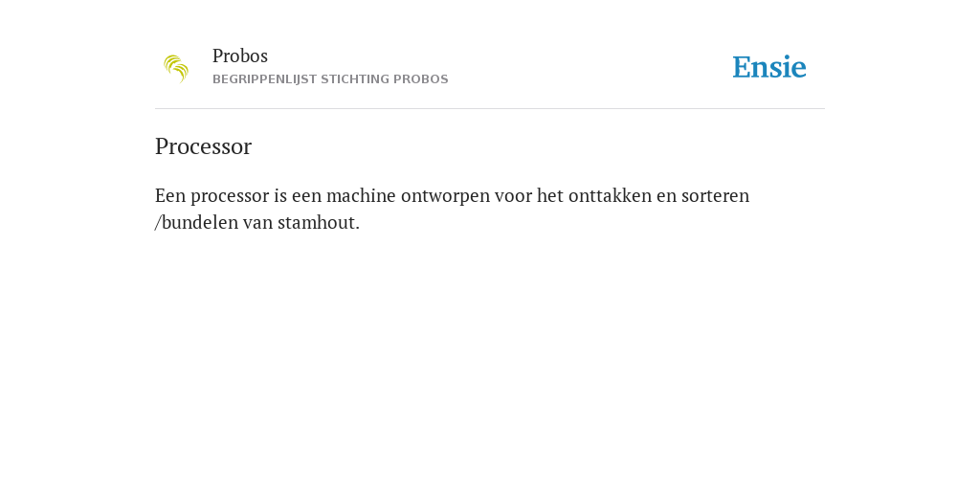This screenshot has width=980, height=490.
Task: Click the word 'voor' in the definition
Action: coord(513,195)
